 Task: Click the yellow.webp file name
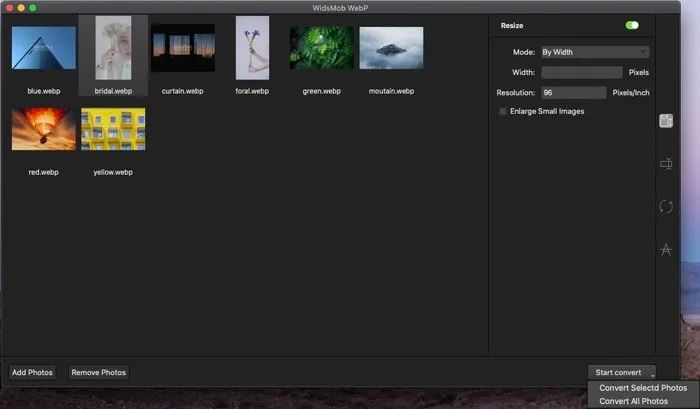coord(113,172)
